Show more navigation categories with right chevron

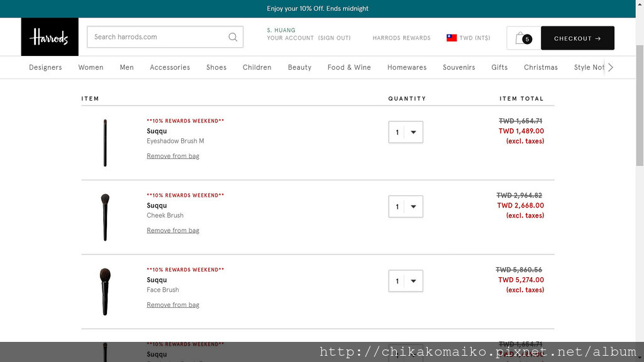[610, 67]
